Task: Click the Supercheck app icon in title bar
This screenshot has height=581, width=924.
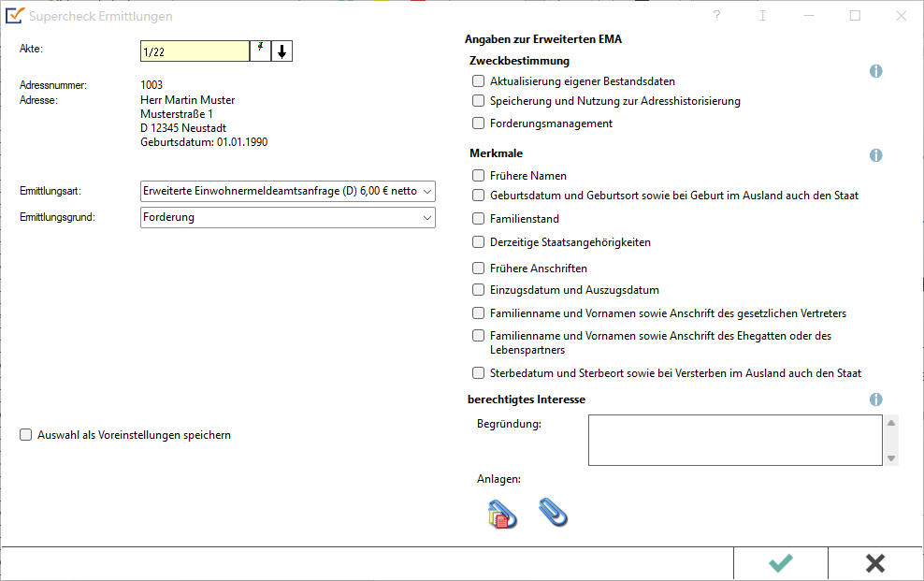Action: [14, 15]
